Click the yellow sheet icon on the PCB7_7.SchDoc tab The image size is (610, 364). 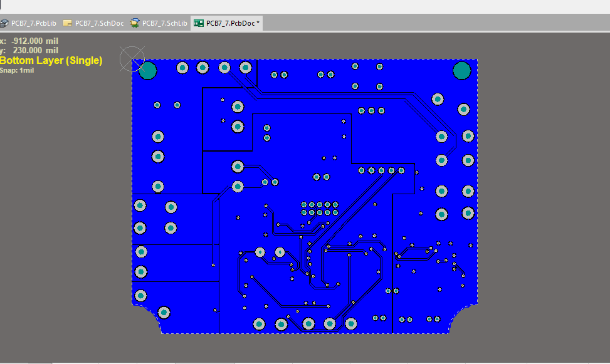click(x=68, y=23)
